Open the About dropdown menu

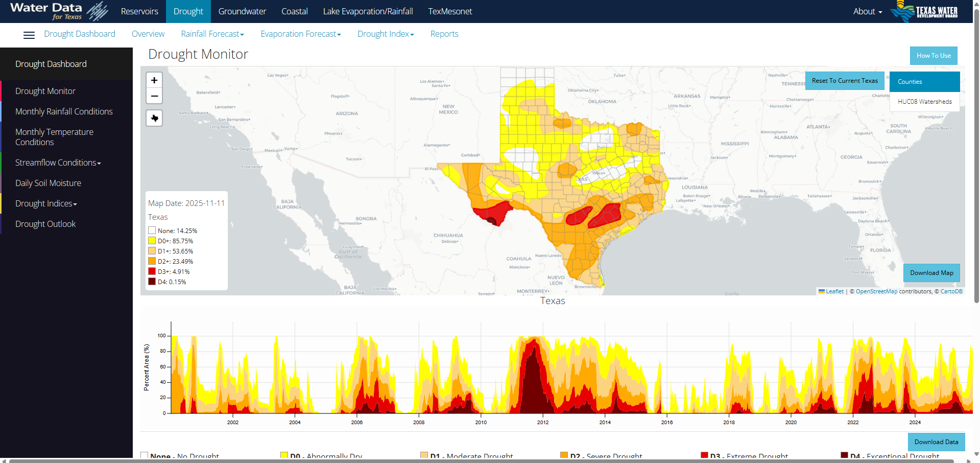[x=867, y=11]
